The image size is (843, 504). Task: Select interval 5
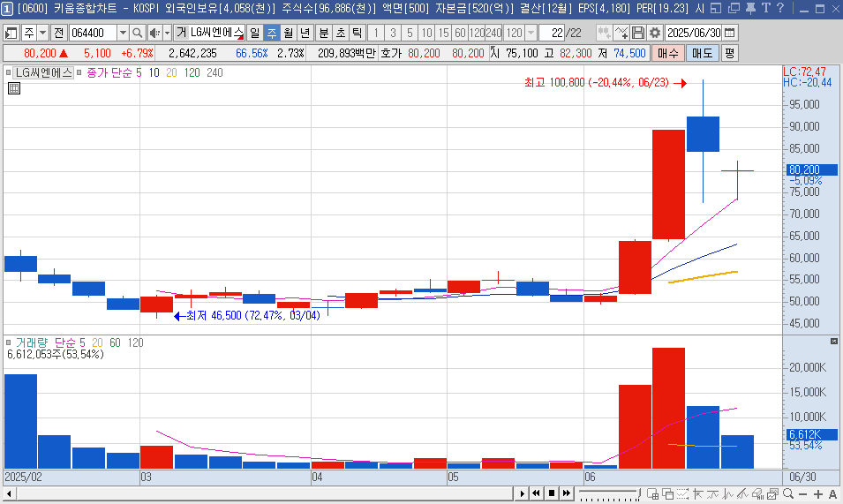(x=409, y=33)
